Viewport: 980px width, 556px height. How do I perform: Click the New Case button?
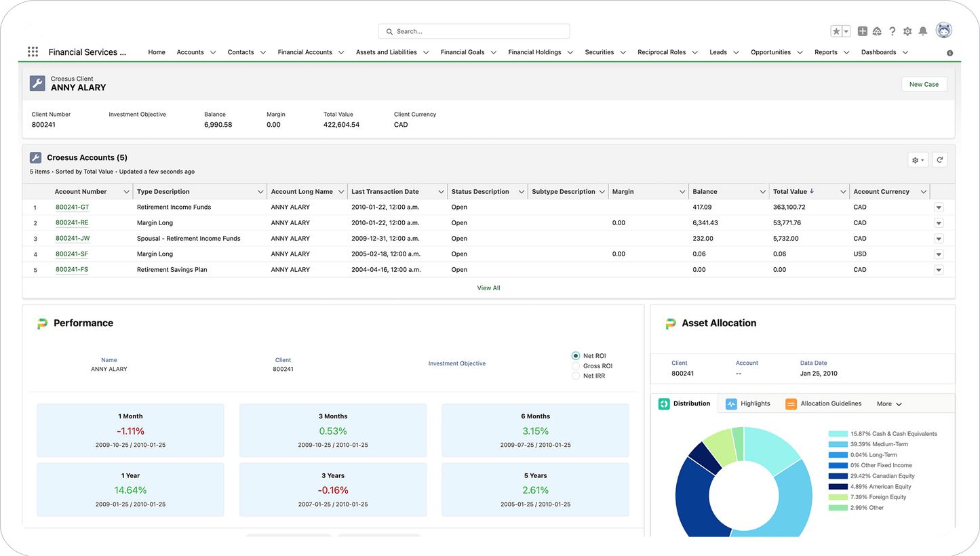(924, 84)
